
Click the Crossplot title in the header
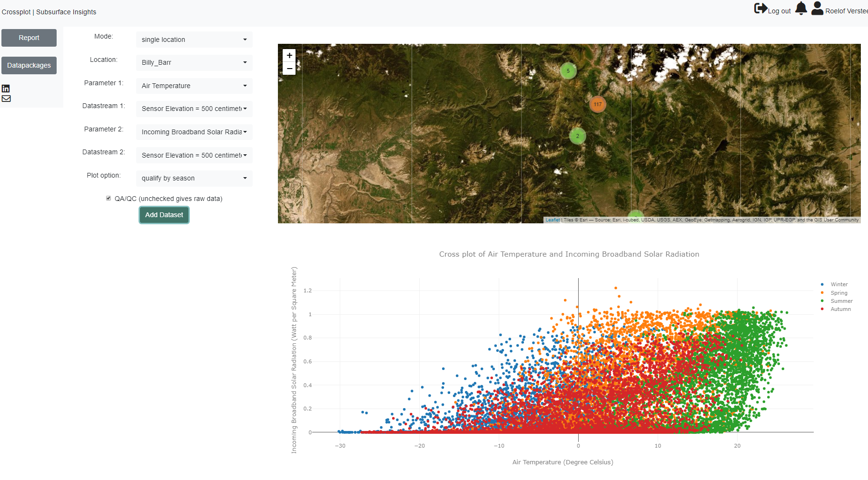(x=16, y=11)
